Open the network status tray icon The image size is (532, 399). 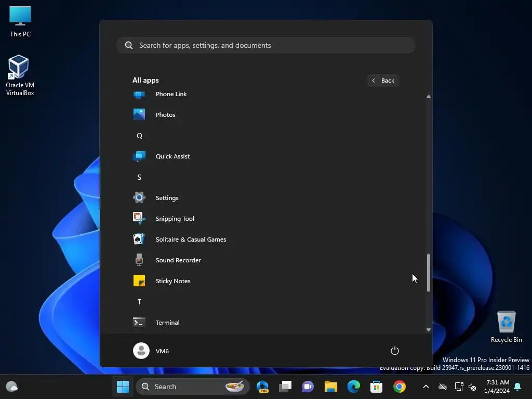tap(459, 387)
